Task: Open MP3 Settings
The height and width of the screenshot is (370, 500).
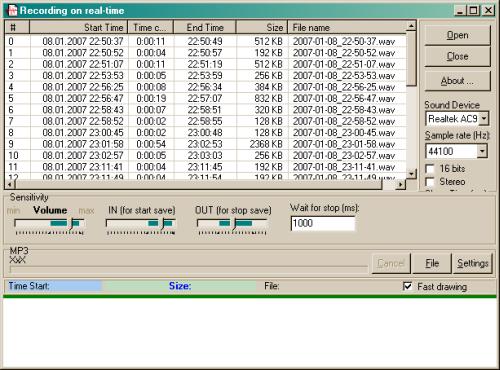Action: 472,263
